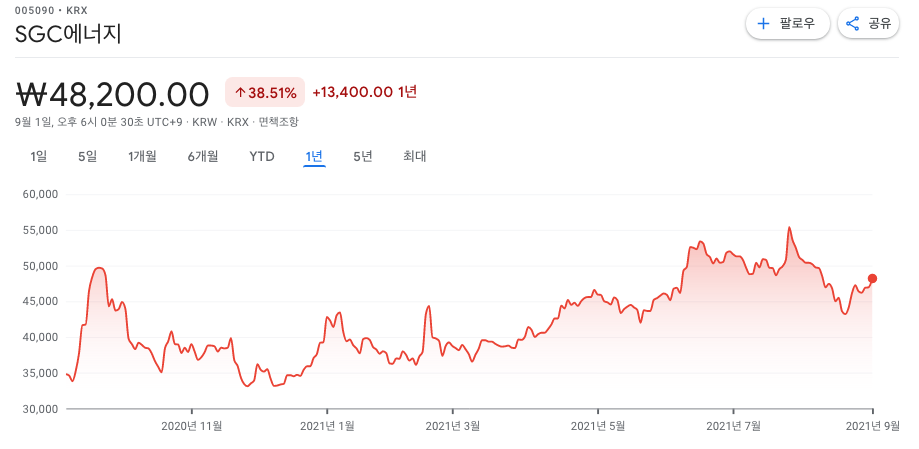Click the +13,400.00 1년 change text

click(365, 92)
